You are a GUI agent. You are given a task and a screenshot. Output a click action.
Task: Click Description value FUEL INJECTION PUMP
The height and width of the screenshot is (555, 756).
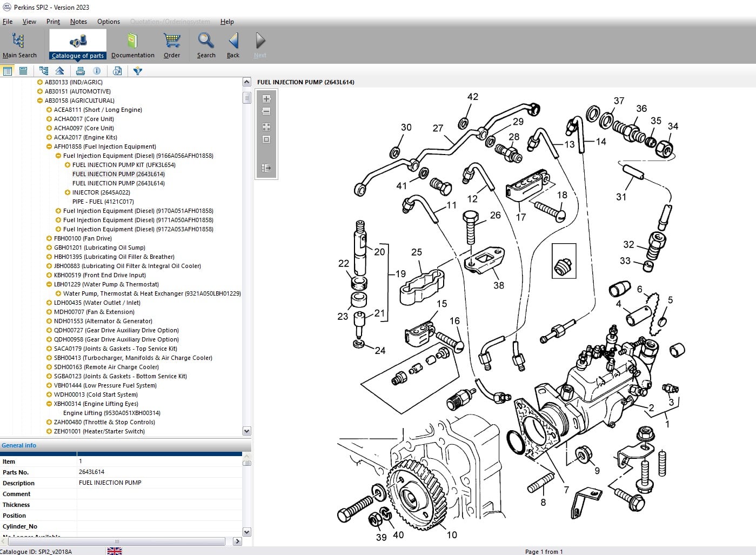[x=110, y=483]
